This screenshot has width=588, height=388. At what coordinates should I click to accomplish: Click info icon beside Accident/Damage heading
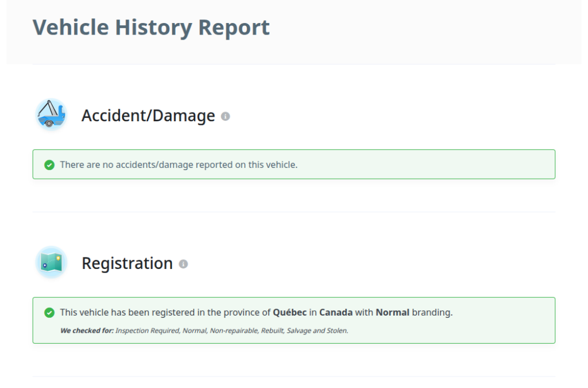(x=226, y=116)
